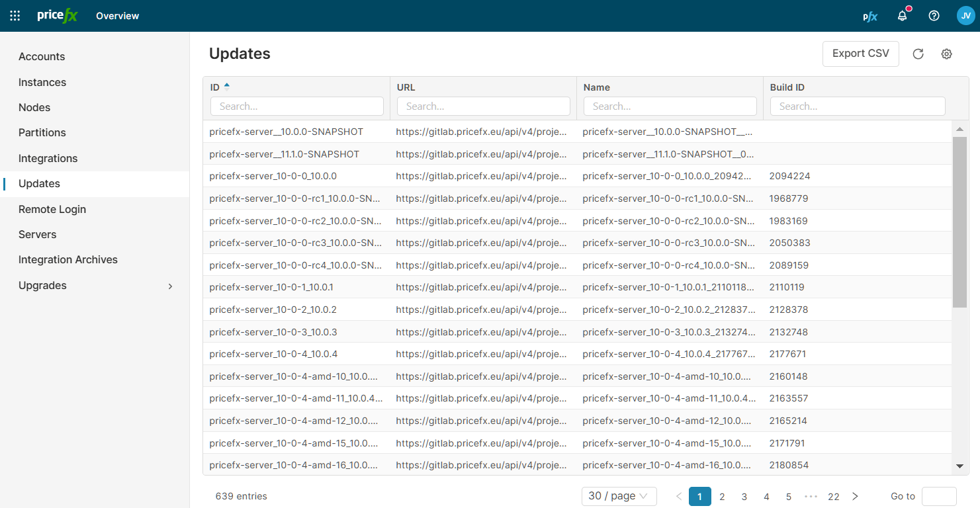
Task: Select row pricefx-server_10-0-1_10.0.1
Action: (271, 287)
